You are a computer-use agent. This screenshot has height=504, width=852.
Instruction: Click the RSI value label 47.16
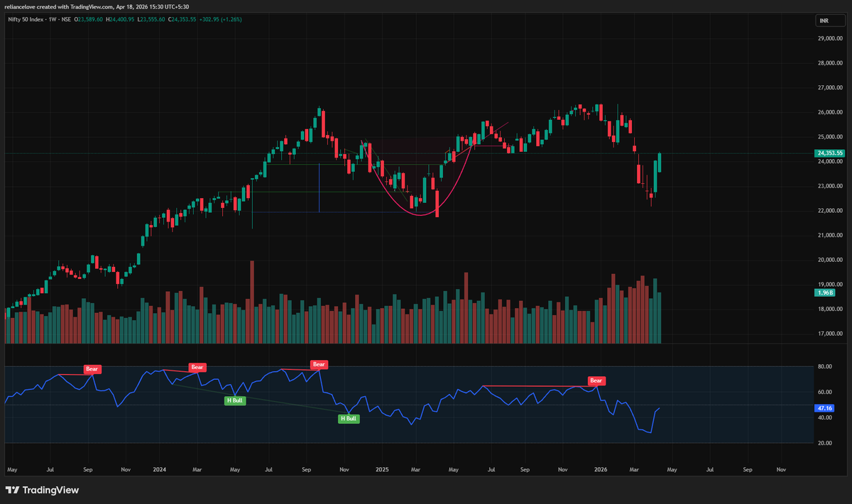point(824,409)
